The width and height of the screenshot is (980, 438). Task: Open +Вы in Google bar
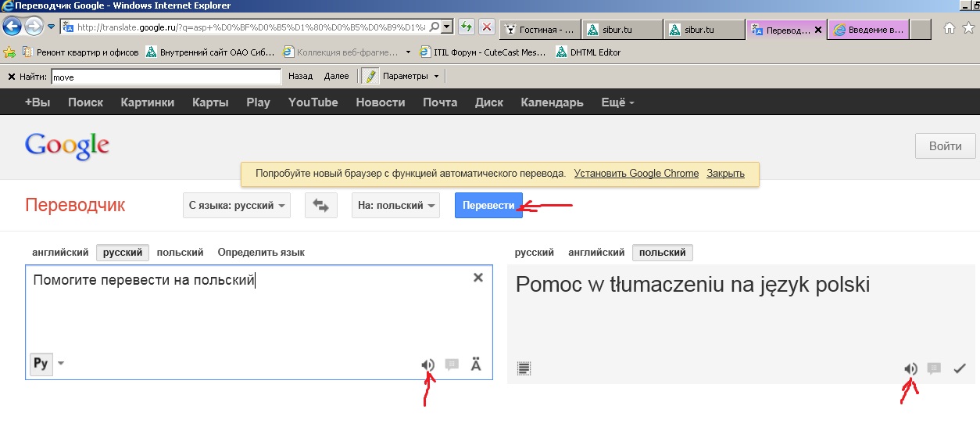tap(37, 102)
